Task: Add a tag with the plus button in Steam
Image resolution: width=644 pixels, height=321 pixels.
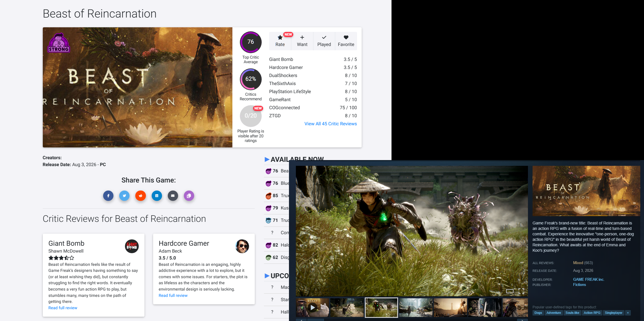Action: click(x=628, y=313)
